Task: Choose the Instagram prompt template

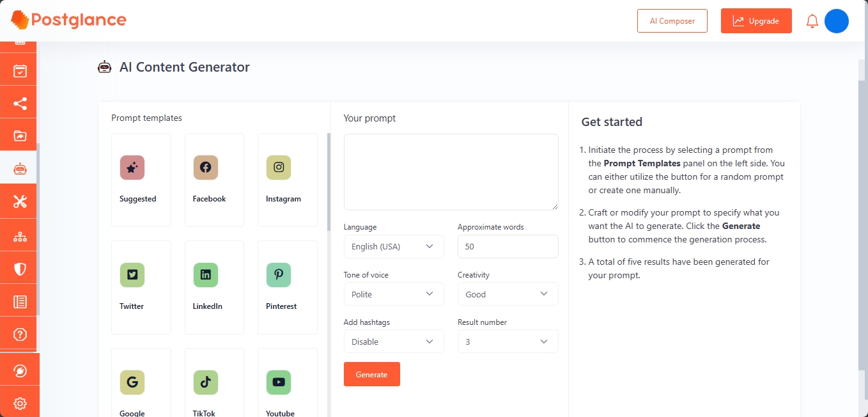Action: pyautogui.click(x=288, y=180)
